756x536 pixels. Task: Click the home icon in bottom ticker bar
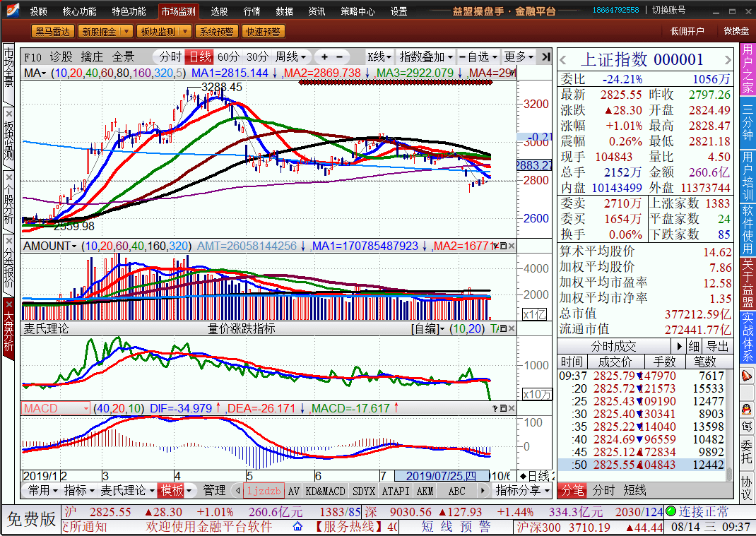297,526
